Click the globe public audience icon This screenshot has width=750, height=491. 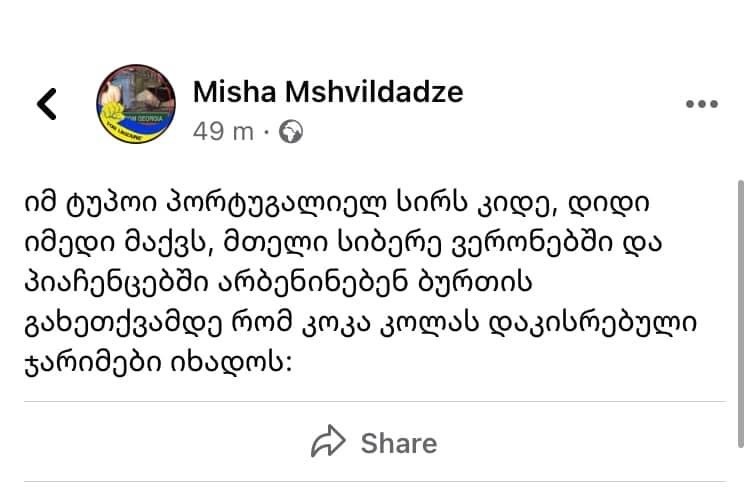click(290, 131)
